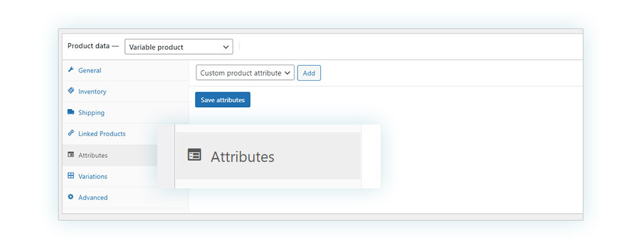This screenshot has width=644, height=249.
Task: Click the wrench icon beside General
Action: pyautogui.click(x=71, y=70)
